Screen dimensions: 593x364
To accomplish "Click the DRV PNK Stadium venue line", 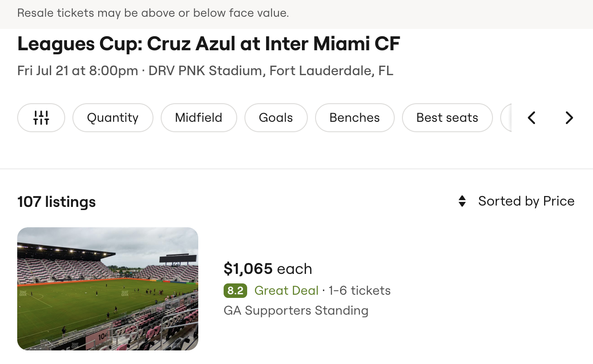I will [205, 71].
